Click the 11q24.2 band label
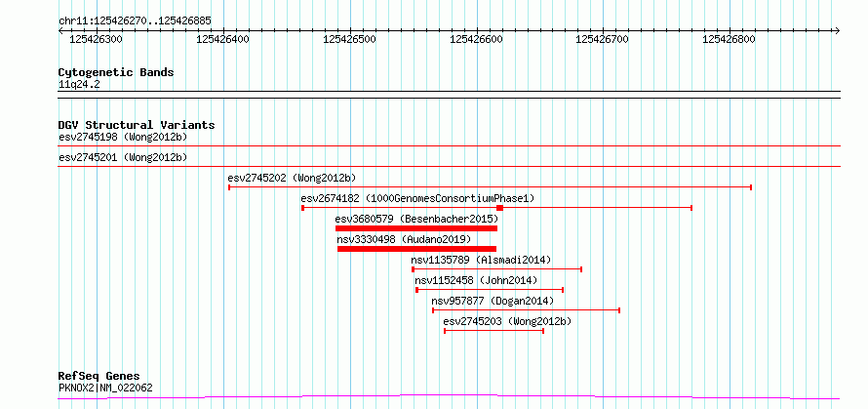This screenshot has height=409, width=868. [x=79, y=85]
